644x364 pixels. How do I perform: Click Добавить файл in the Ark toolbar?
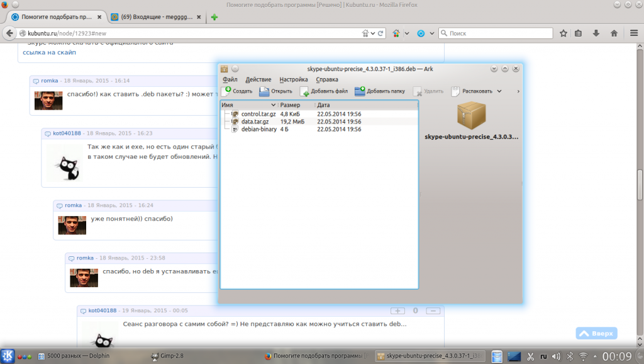tap(324, 91)
